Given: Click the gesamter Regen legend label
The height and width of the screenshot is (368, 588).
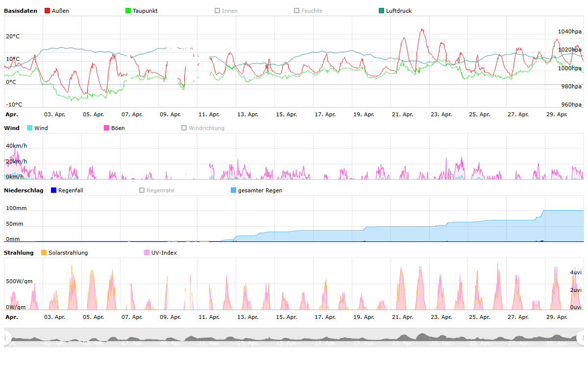Looking at the screenshot, I should click(x=260, y=190).
